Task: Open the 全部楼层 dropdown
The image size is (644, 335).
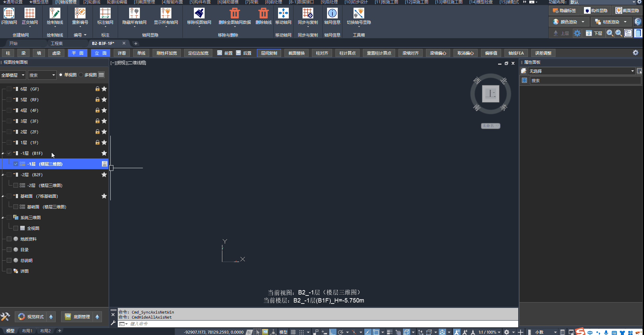Action: point(13,75)
